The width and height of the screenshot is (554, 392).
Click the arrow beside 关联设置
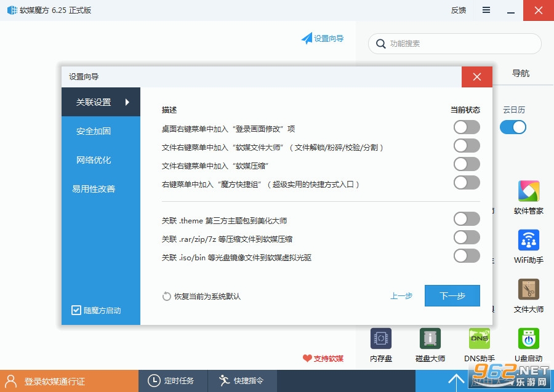pos(127,102)
